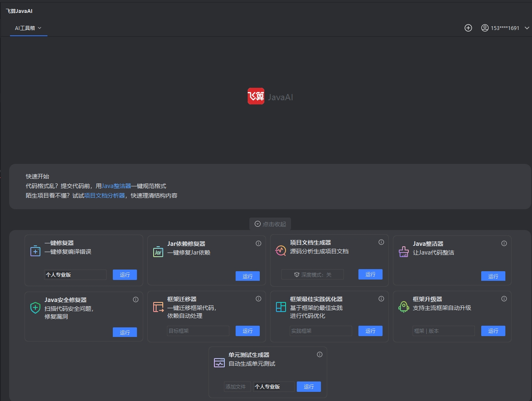The height and width of the screenshot is (401, 532).
Task: Click the 框架迁移器 icon
Action: coord(158,307)
